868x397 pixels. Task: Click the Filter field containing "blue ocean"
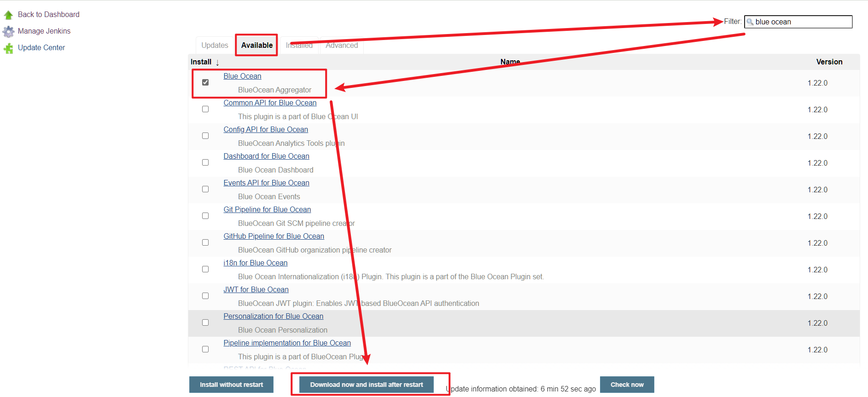pos(798,22)
